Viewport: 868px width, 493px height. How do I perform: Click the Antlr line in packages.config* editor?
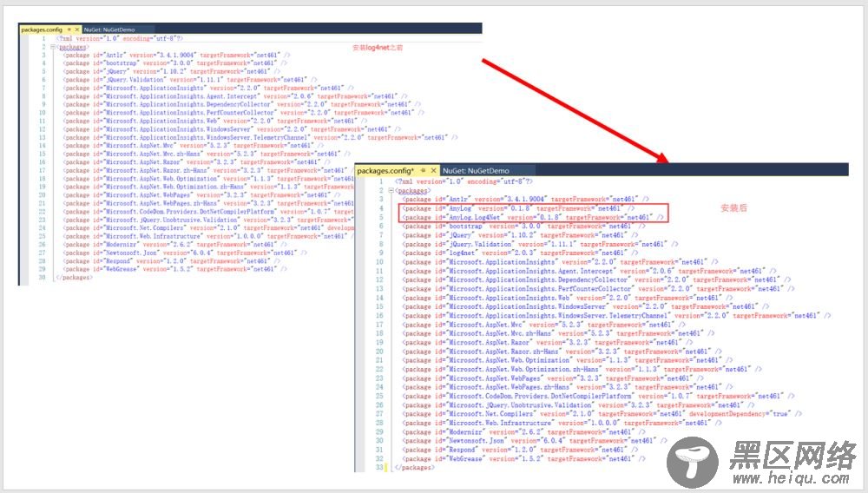[525, 199]
